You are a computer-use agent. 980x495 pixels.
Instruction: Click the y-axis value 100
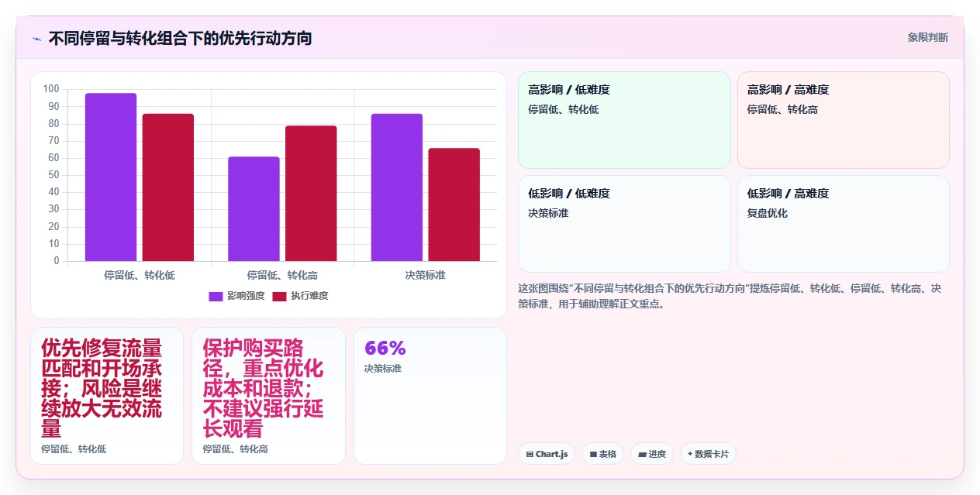click(x=51, y=89)
